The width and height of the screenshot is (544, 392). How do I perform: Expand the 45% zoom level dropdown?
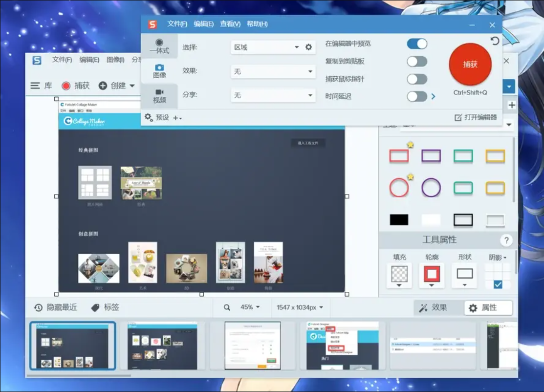click(x=250, y=307)
